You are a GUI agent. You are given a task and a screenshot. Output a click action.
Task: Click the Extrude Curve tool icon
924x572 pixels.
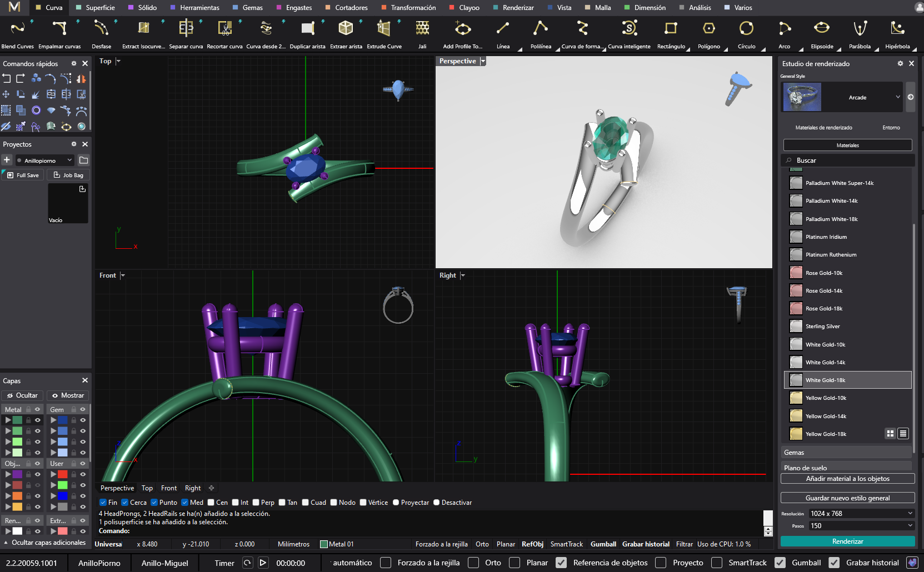(383, 28)
